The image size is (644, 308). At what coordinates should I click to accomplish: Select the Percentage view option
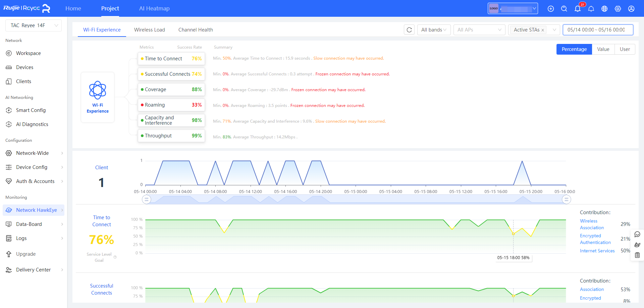(574, 49)
